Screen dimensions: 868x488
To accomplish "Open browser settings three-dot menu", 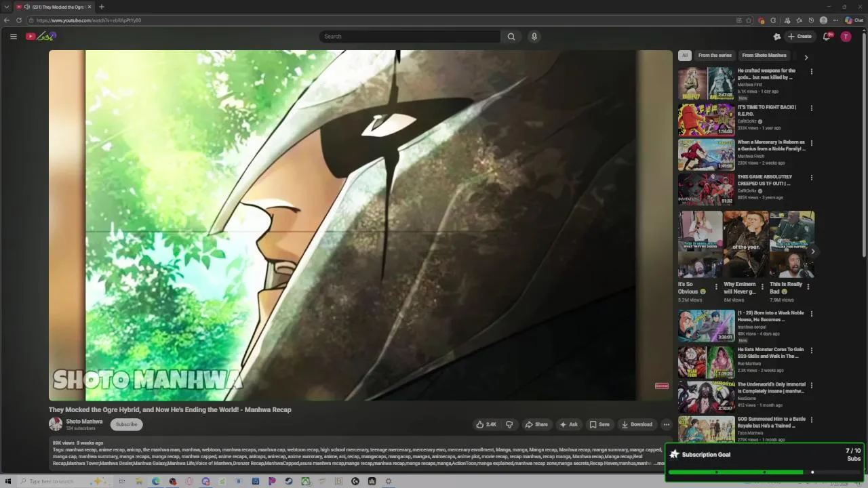I will [x=835, y=20].
